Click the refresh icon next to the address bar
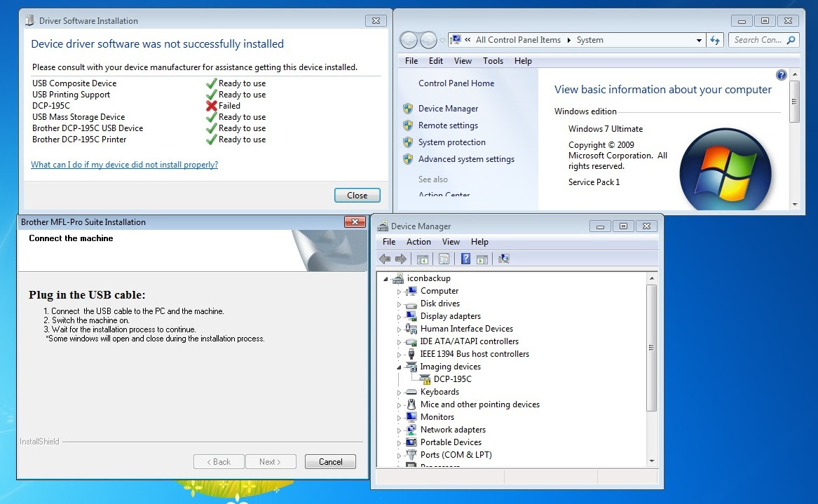 pyautogui.click(x=715, y=40)
